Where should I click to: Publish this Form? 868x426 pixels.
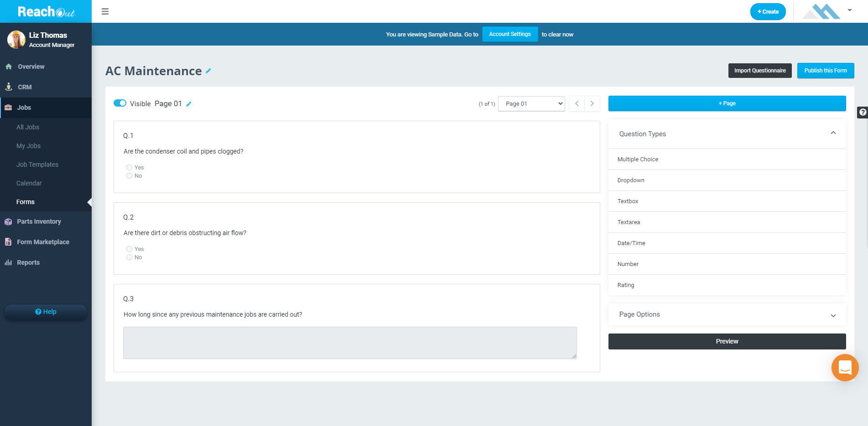point(825,71)
